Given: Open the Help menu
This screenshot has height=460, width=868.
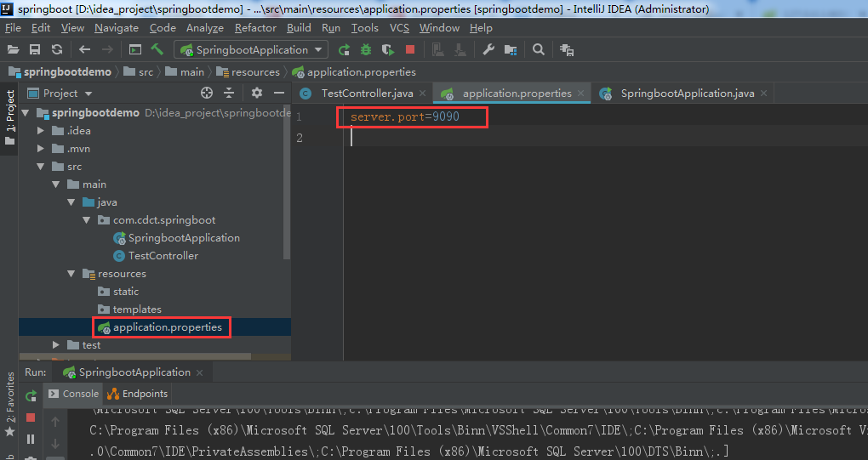Looking at the screenshot, I should pos(481,28).
